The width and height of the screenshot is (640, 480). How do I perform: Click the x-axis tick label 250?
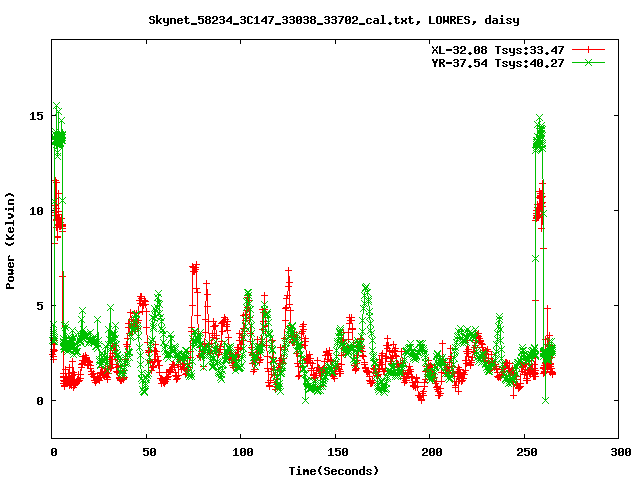[527, 452]
